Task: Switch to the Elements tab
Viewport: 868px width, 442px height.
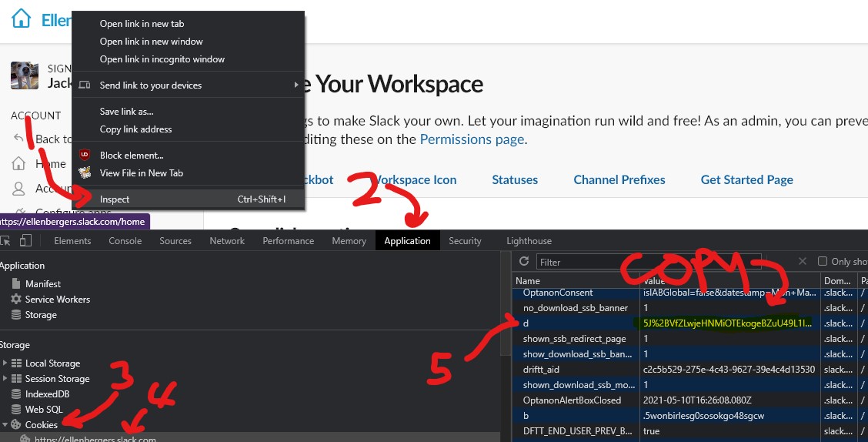Action: click(72, 241)
